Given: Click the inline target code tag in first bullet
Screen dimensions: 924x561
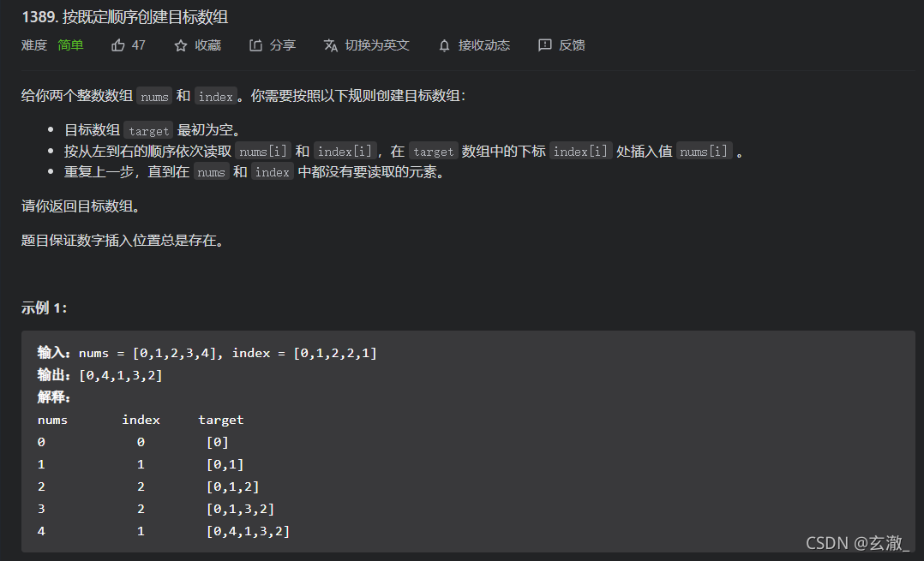Looking at the screenshot, I should pos(148,131).
